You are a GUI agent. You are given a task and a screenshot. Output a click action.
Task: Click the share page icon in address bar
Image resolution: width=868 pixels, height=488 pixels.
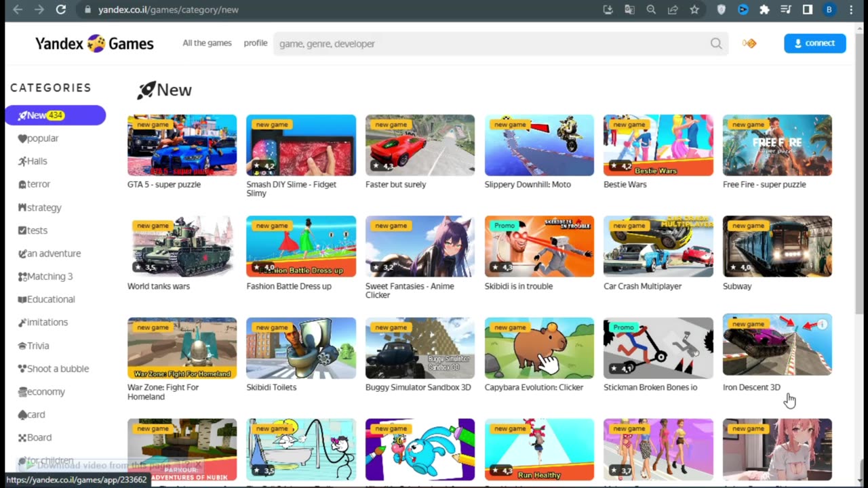(673, 9)
